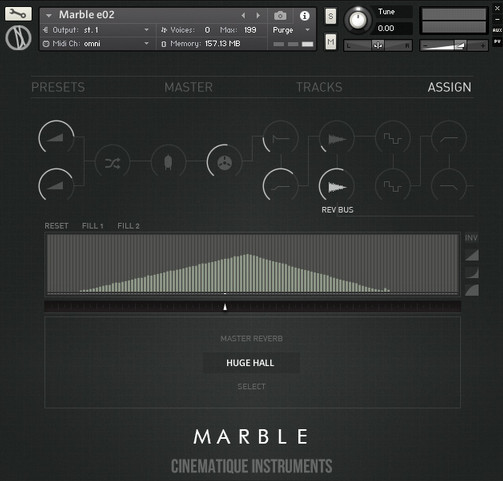
Task: Toggle the INV invert option
Action: coord(471,238)
